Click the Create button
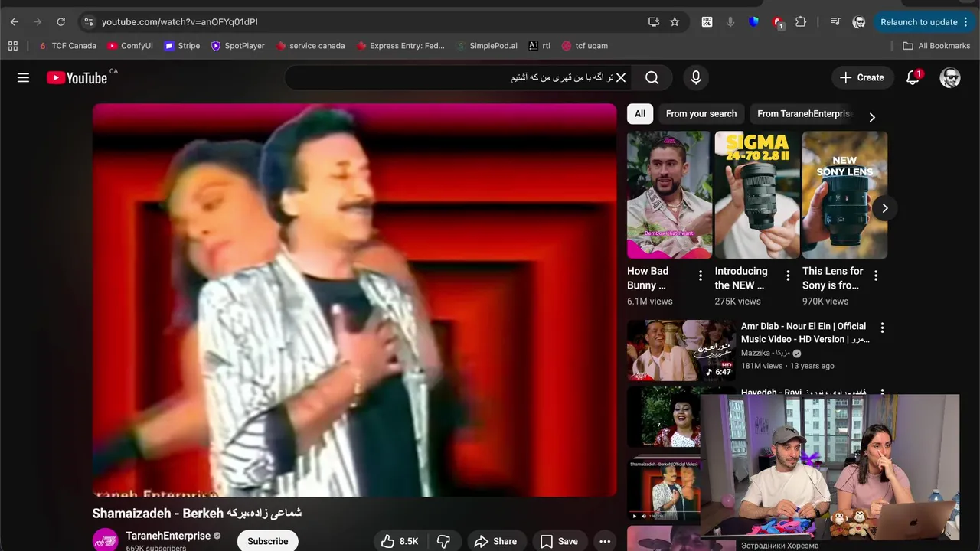This screenshot has height=551, width=980. [x=862, y=77]
